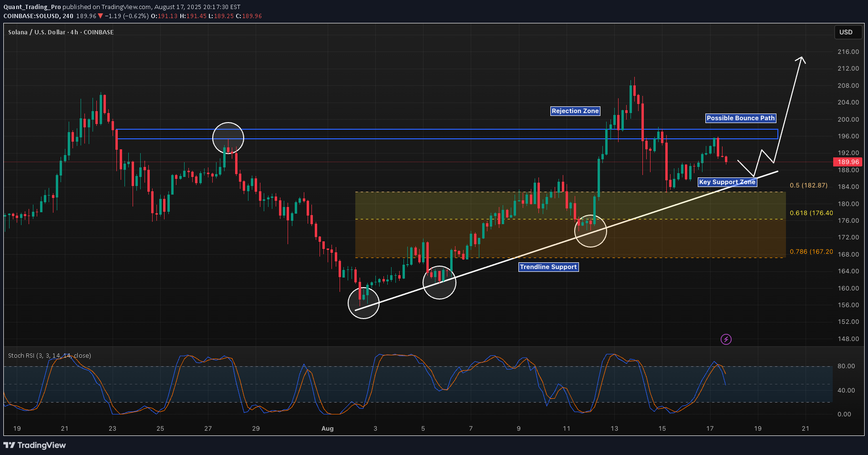Click the 29 label on the date axis
Viewport: 868px width, 455px height.
pyautogui.click(x=256, y=428)
